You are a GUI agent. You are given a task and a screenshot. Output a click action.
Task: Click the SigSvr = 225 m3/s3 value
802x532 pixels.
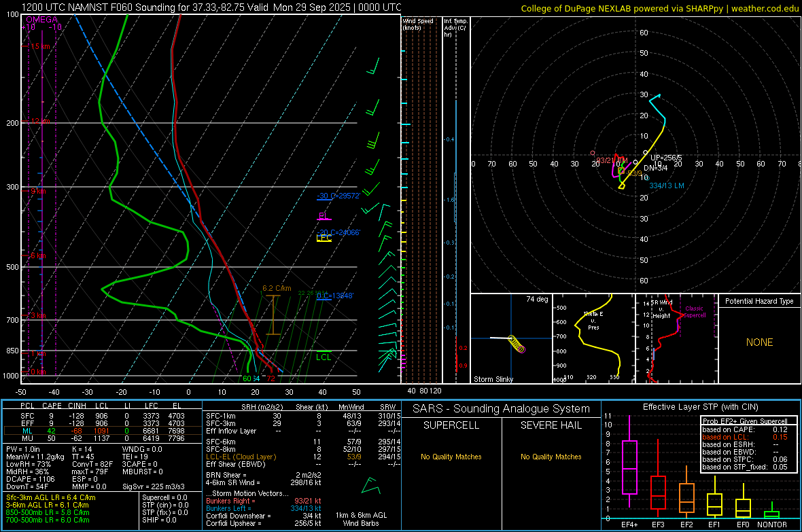point(154,486)
